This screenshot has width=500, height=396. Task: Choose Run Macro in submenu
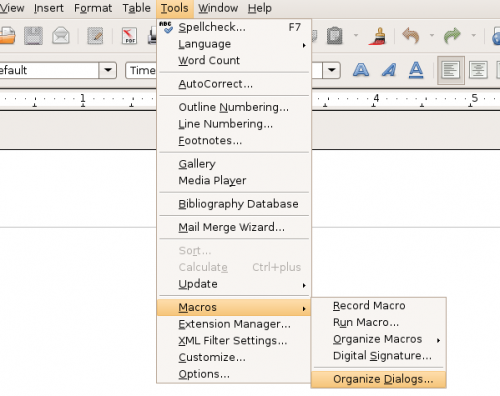pyautogui.click(x=379, y=322)
